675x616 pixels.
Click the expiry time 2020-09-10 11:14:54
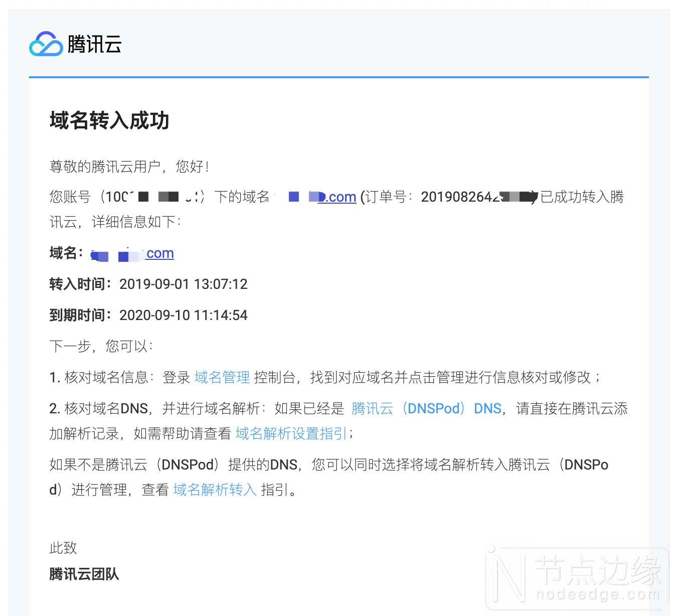184,316
